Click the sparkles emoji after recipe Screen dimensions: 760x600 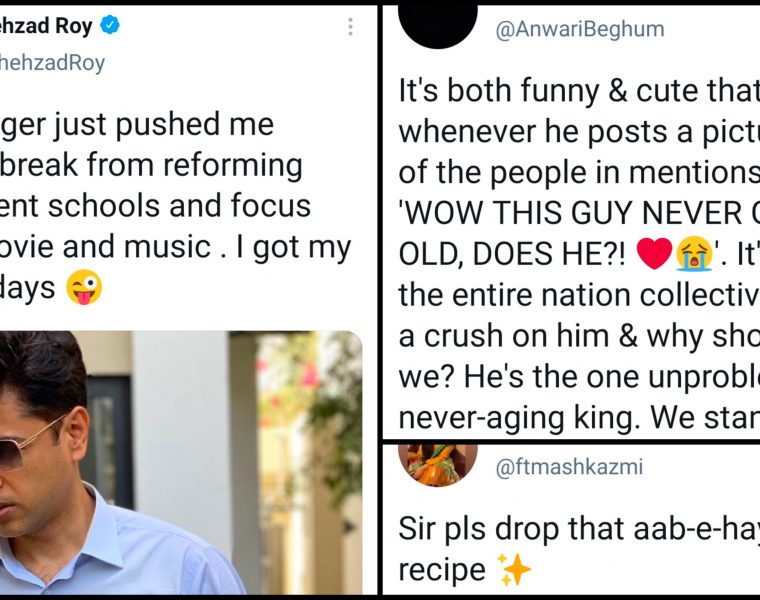coord(516,570)
